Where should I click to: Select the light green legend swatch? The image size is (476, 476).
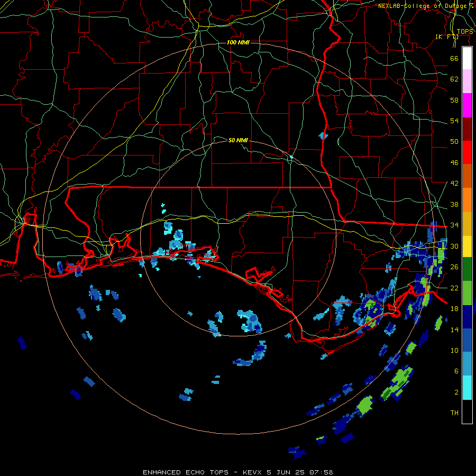[x=467, y=293]
